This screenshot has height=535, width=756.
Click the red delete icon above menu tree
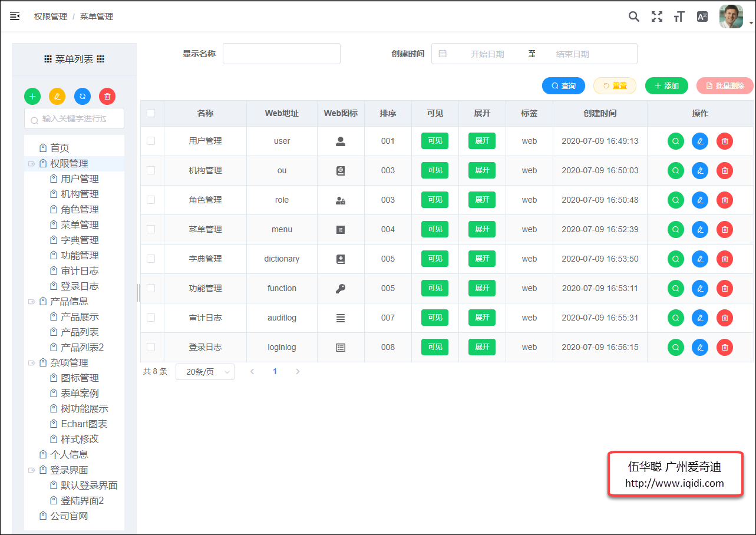coord(107,96)
